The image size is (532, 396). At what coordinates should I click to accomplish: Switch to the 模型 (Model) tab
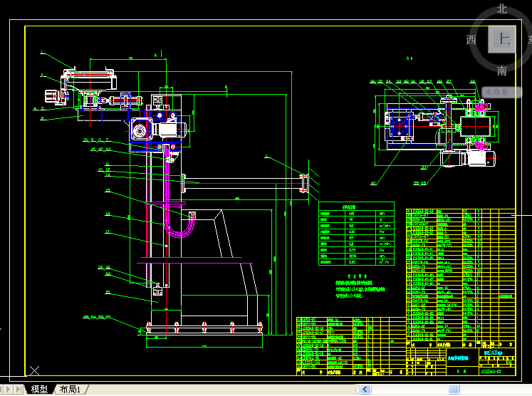click(x=39, y=389)
